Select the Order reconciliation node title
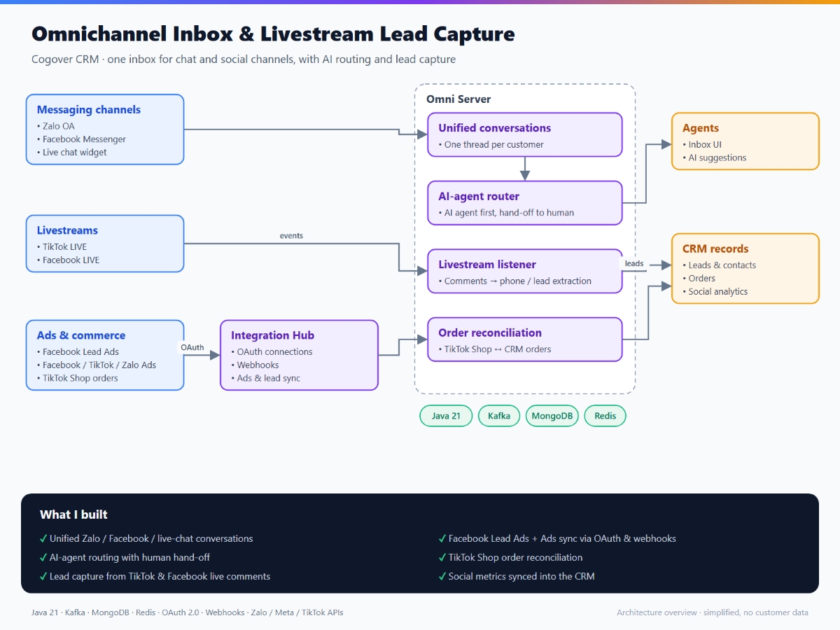This screenshot has height=630, width=840. click(x=490, y=333)
